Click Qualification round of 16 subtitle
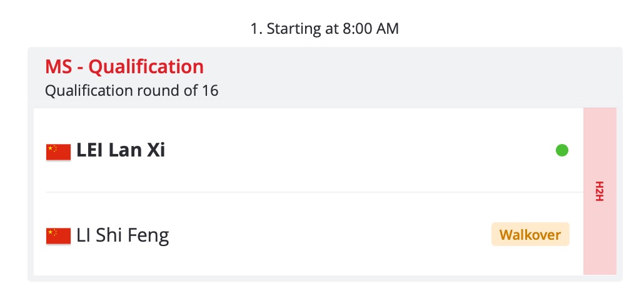The width and height of the screenshot is (644, 298). pyautogui.click(x=131, y=90)
